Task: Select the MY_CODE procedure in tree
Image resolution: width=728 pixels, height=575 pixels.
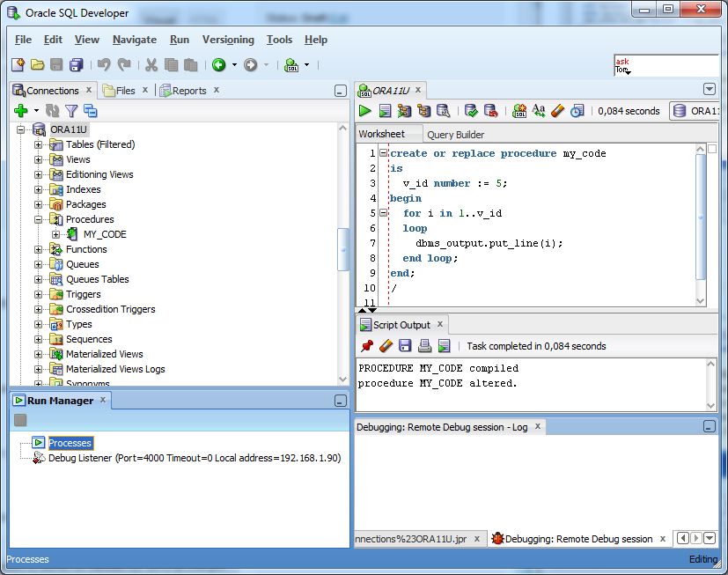Action: click(105, 234)
